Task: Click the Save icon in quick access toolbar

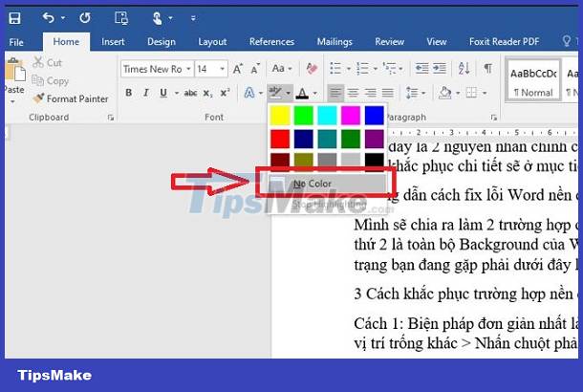Action: (15, 18)
